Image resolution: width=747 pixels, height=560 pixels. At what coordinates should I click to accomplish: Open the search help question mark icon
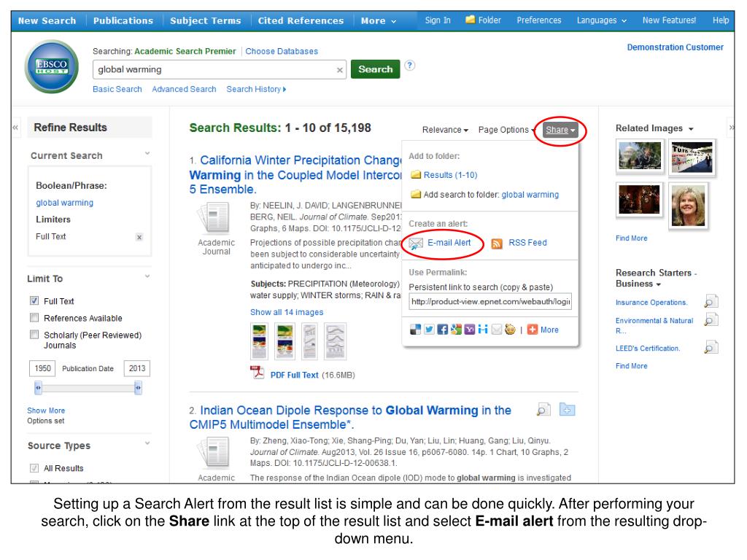point(410,65)
